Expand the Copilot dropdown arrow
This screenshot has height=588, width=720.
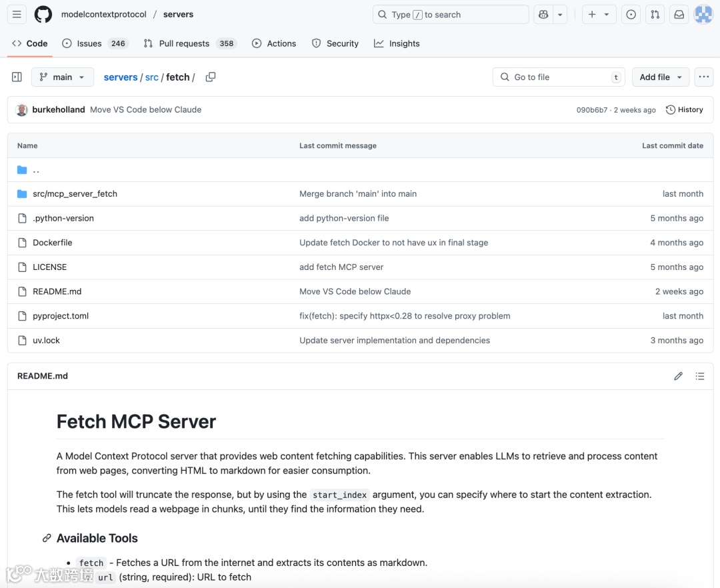click(x=560, y=15)
